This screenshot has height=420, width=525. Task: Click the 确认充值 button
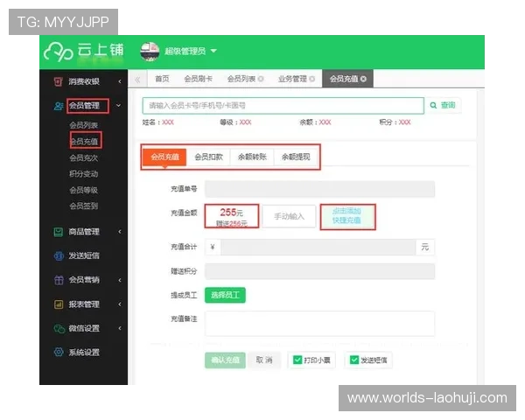tap(225, 360)
